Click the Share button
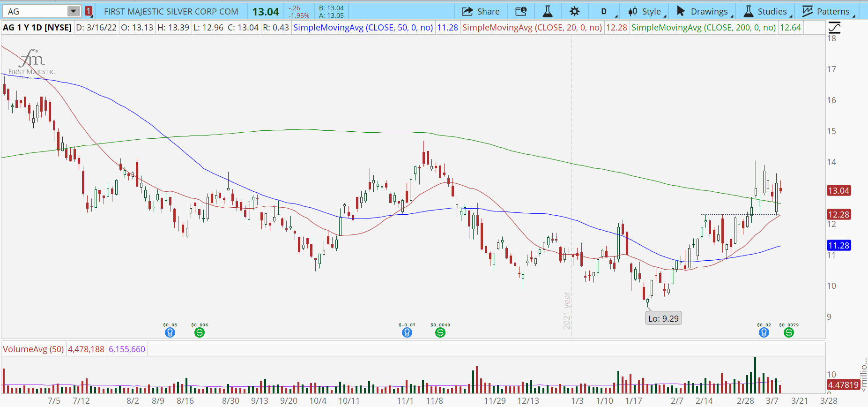The width and height of the screenshot is (868, 407). click(x=481, y=11)
